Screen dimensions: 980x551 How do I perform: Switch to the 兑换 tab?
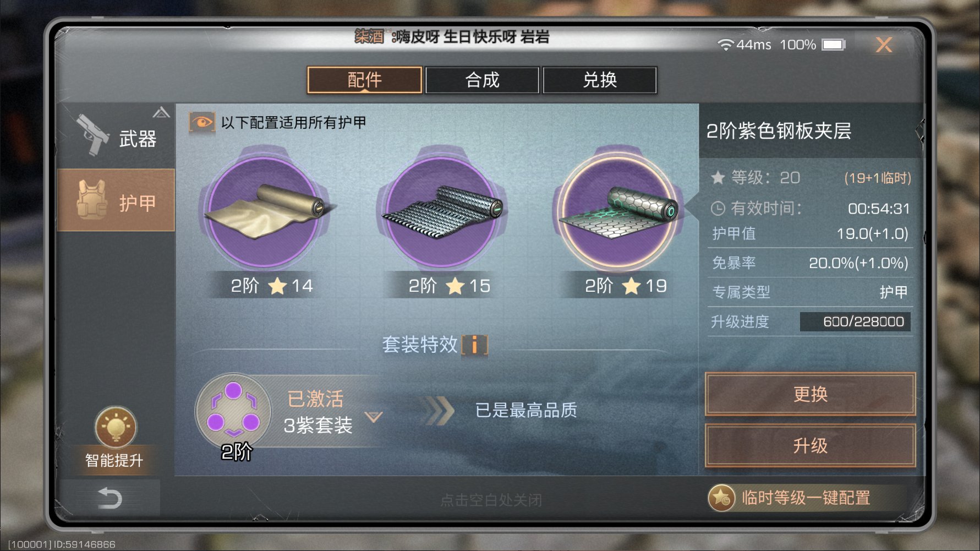tap(600, 80)
